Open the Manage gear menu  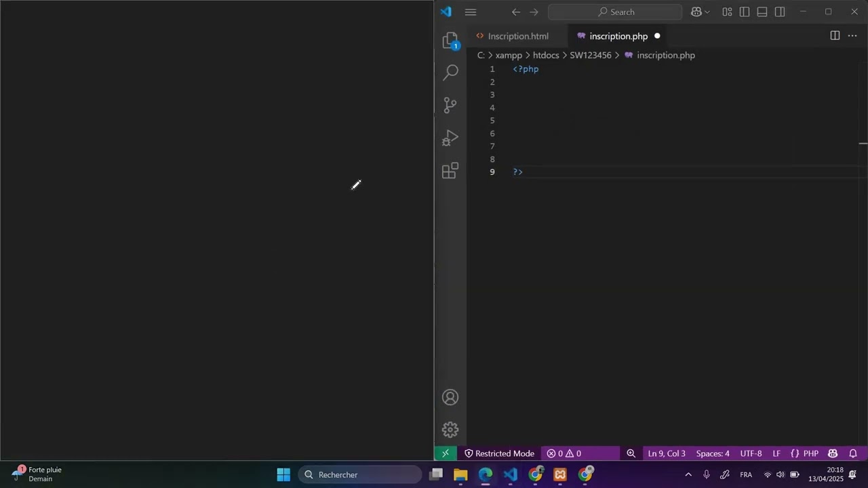450,430
